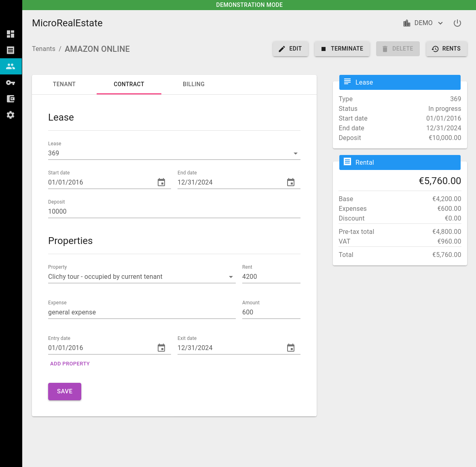Open the Accounting wallet sidebar icon
Image resolution: width=476 pixels, height=467 pixels.
point(11,99)
